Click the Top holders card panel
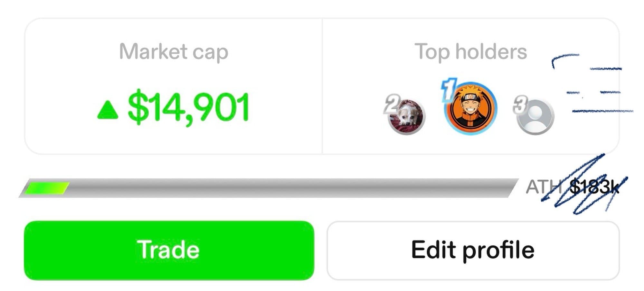644x291 pixels. tap(471, 86)
